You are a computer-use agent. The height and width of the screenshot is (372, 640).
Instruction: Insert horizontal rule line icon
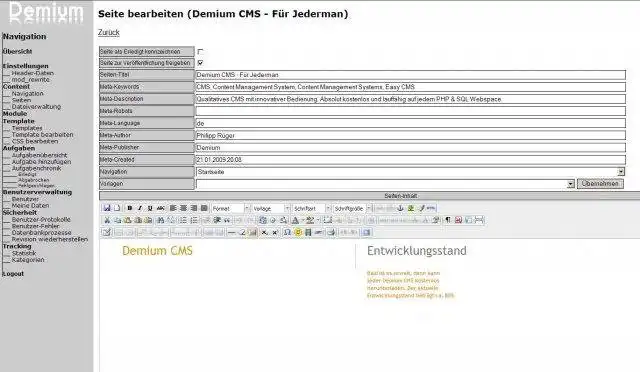tap(231, 232)
